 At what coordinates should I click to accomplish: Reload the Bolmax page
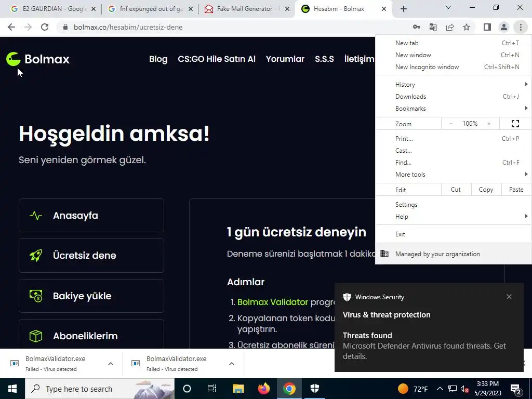click(45, 27)
